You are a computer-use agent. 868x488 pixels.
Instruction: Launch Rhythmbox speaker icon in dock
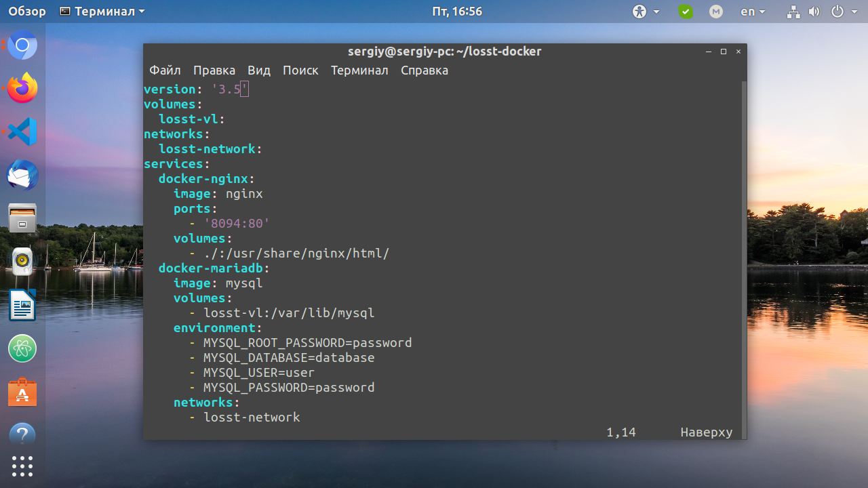(x=22, y=262)
